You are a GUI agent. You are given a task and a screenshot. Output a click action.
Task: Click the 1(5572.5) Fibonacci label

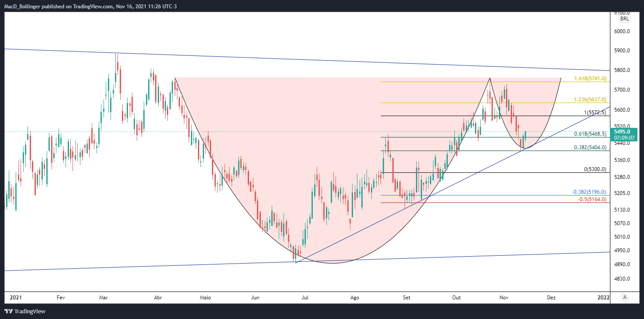coord(596,113)
